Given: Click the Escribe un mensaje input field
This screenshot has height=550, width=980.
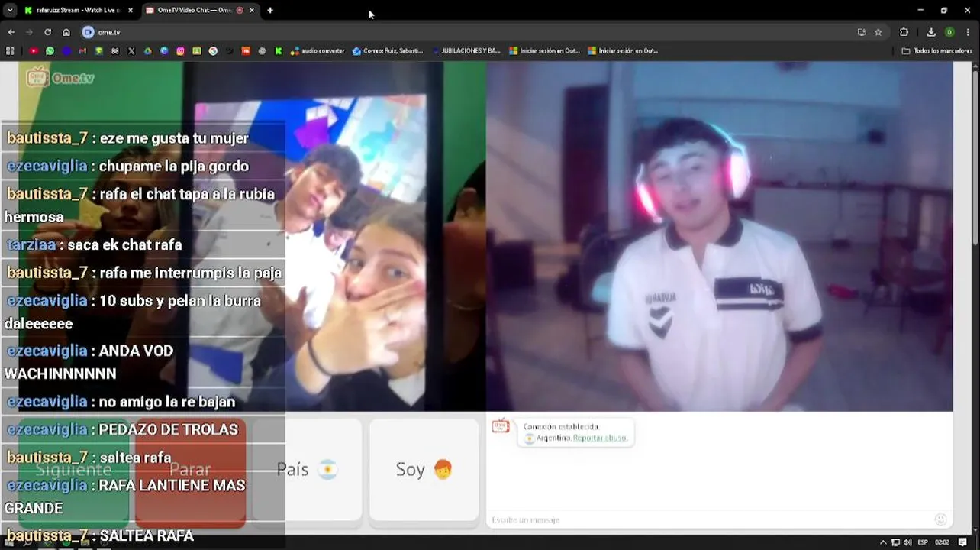Looking at the screenshot, I should 710,519.
